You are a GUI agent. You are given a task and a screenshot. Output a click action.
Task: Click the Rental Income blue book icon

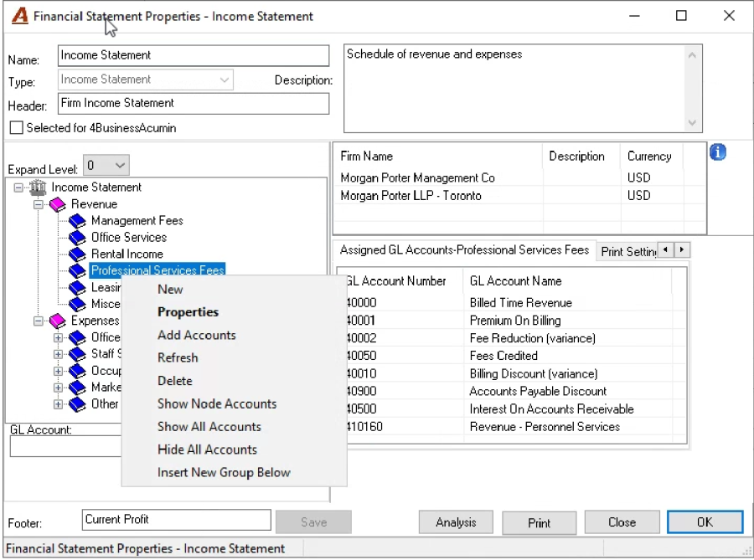click(x=77, y=254)
